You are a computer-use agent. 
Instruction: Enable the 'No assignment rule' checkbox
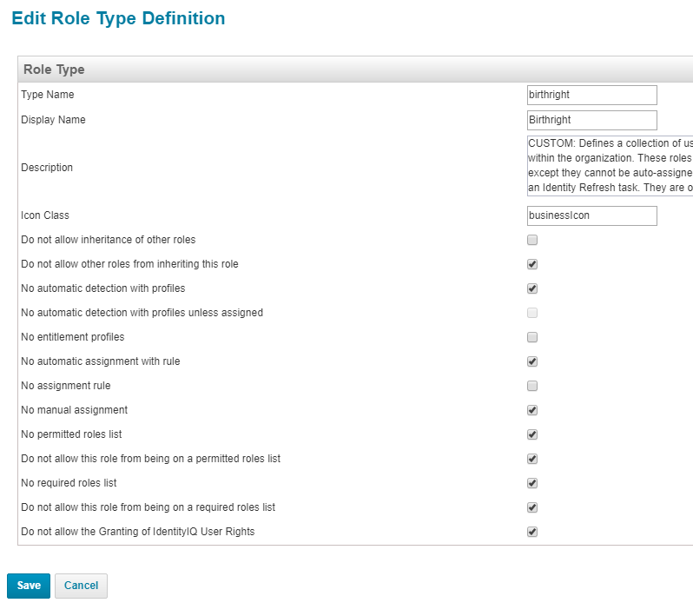[x=532, y=386]
